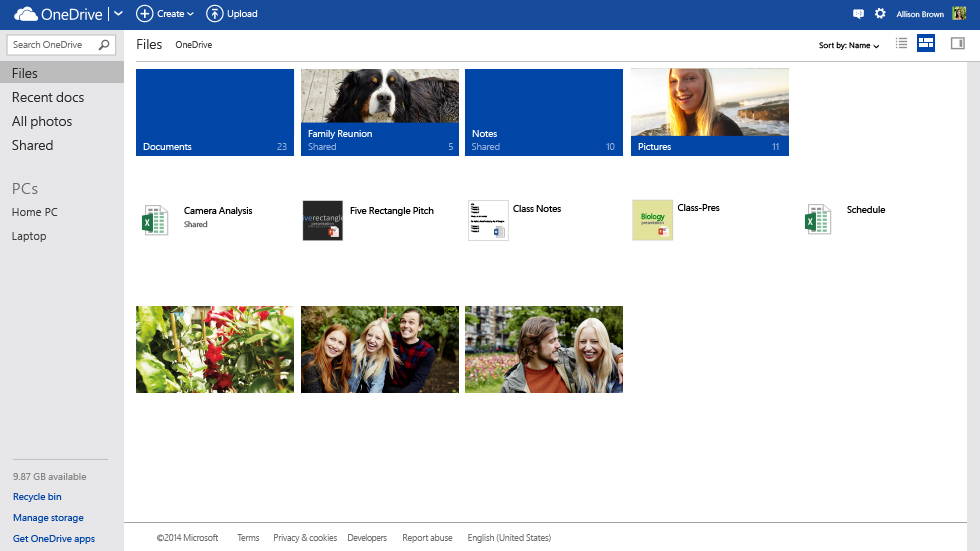Click the Manage storage link
Image resolution: width=980 pixels, height=551 pixels.
pyautogui.click(x=48, y=518)
